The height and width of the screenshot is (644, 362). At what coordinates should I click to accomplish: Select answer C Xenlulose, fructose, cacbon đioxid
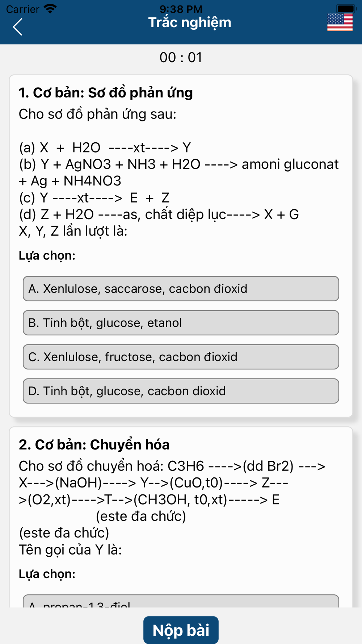point(181,357)
